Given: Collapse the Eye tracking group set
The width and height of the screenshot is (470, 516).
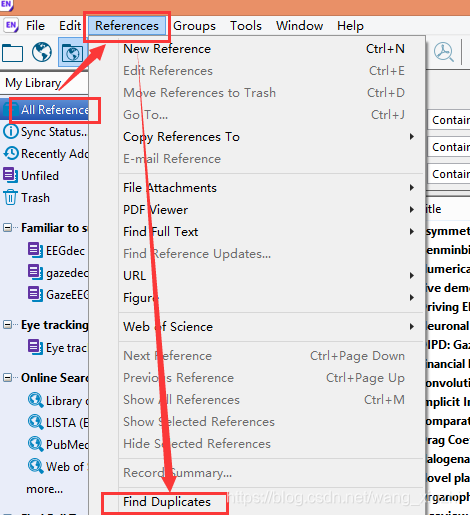Looking at the screenshot, I should pos(7,325).
